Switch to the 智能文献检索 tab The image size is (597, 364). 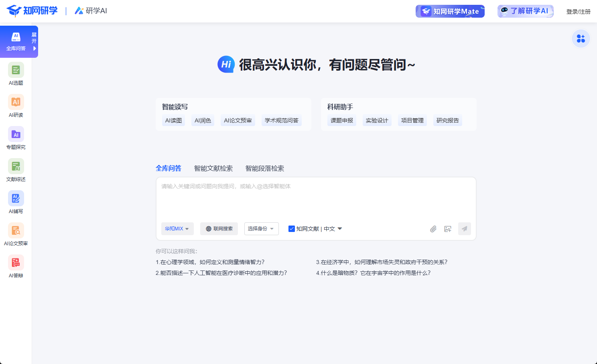point(213,169)
